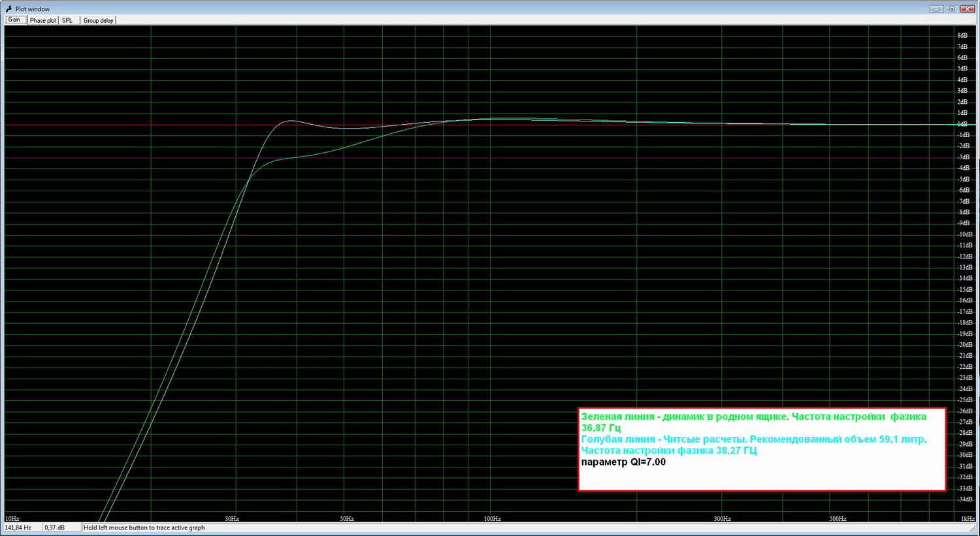Switch to the Gain tab
980x536 pixels.
pyautogui.click(x=14, y=20)
